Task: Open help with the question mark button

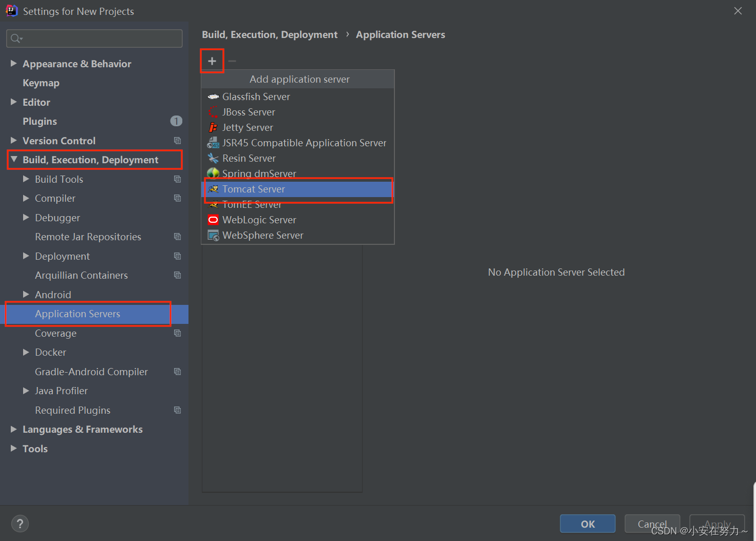Action: (20, 524)
